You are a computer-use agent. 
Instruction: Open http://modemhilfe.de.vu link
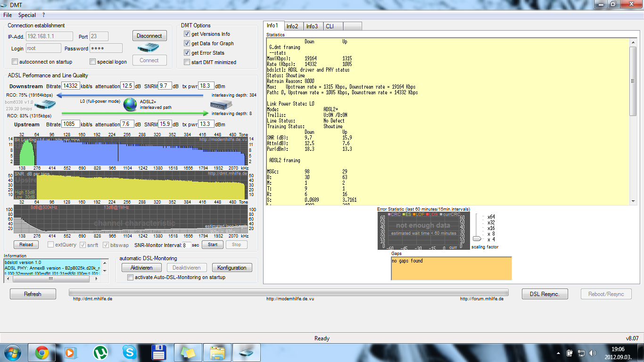coord(290,299)
